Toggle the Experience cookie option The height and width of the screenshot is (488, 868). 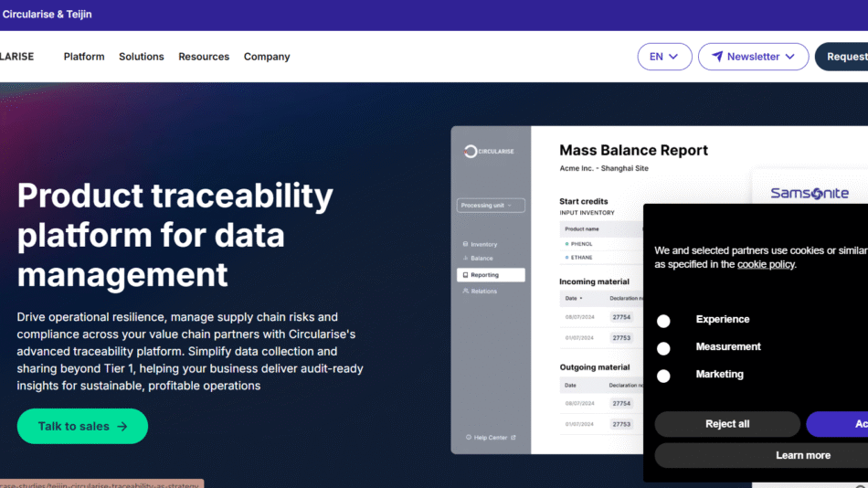[x=663, y=321]
